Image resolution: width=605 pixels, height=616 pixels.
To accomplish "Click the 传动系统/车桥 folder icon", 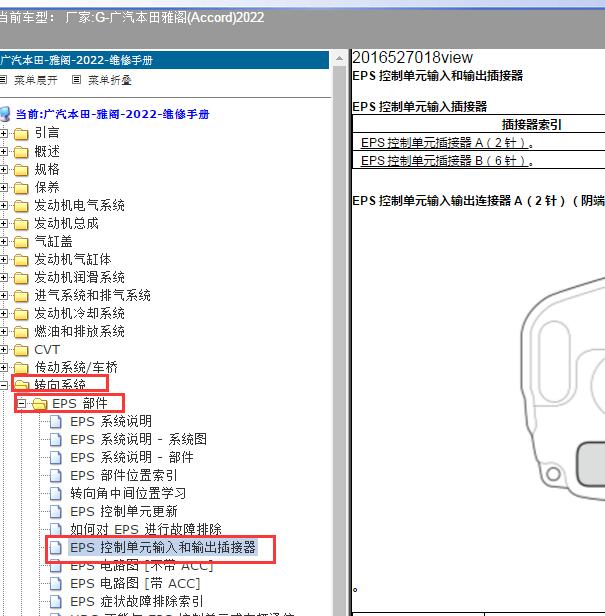I will tap(21, 368).
